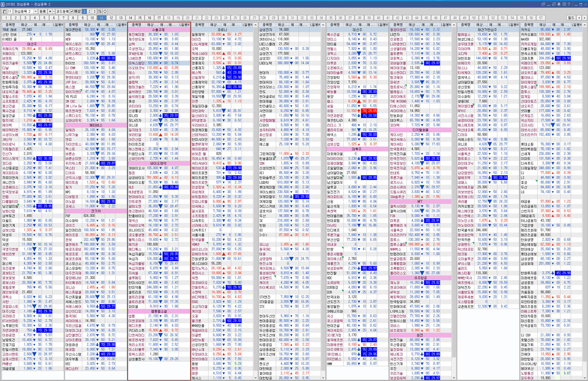588x381 pixels.
Task: Click the group number 11 input box
Action: [x=10, y=11]
